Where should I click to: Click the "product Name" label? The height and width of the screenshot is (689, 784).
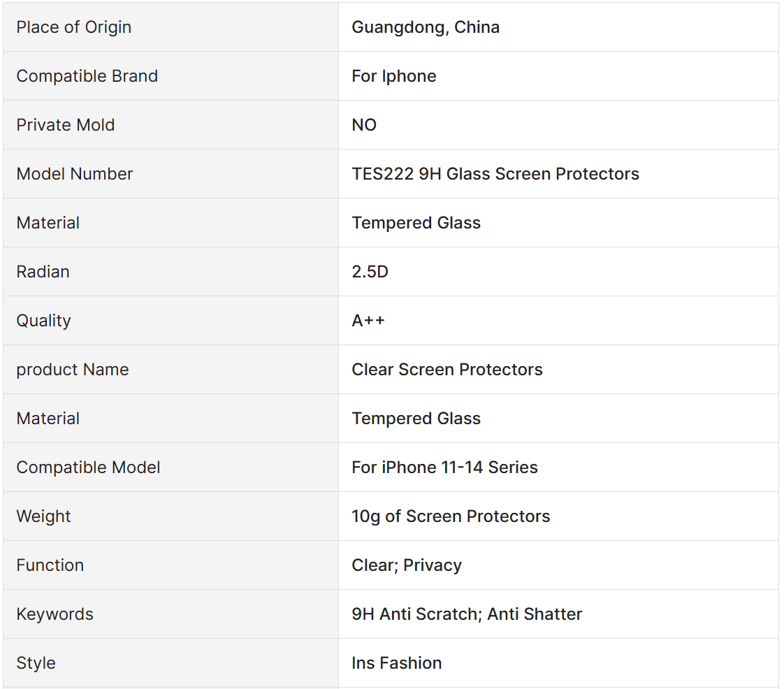click(73, 370)
